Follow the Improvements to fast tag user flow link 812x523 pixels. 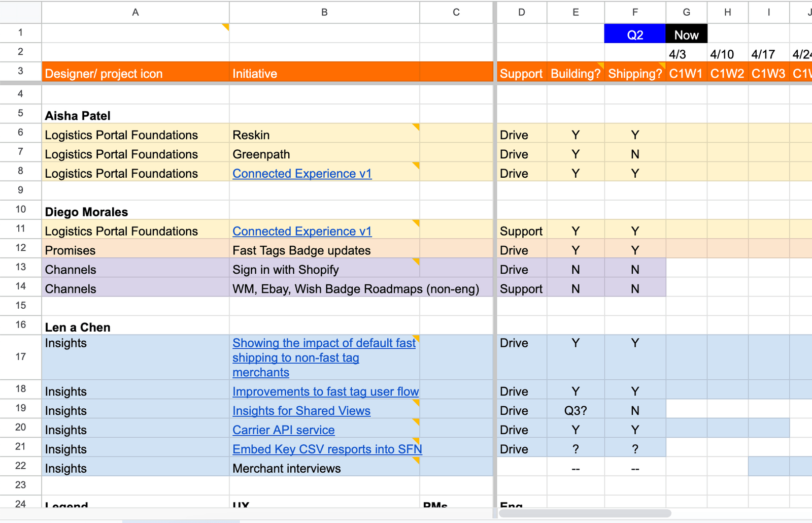[325, 391]
